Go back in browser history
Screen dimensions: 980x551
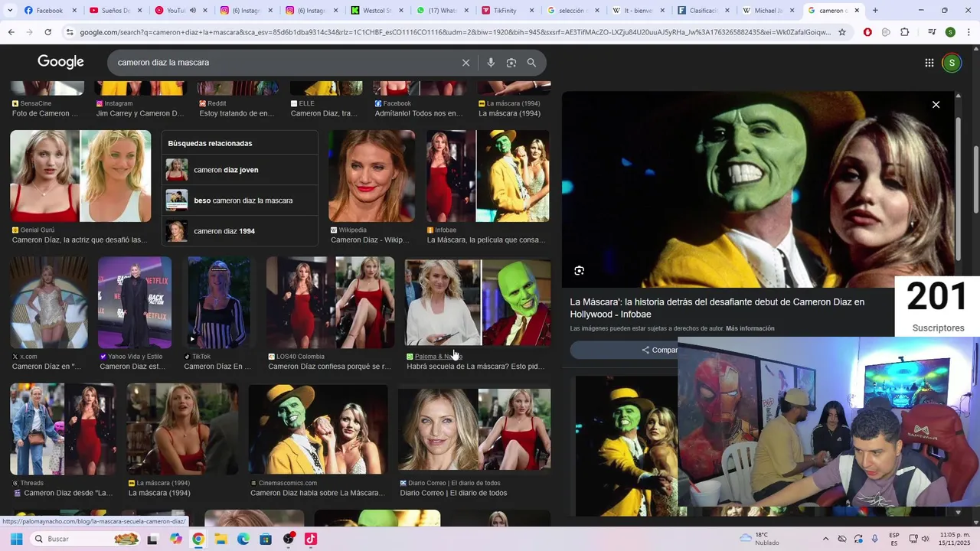coord(11,32)
